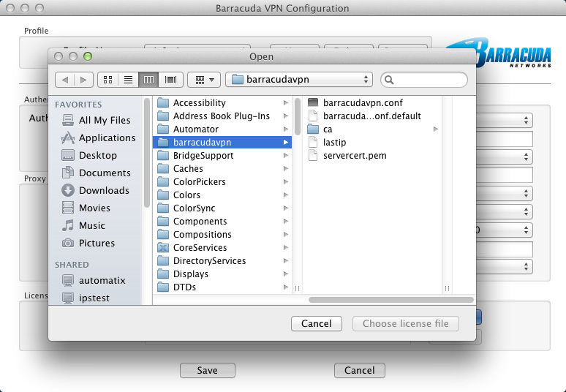Screen dimensions: 566x392
Task: Select Address Book Plug-Ins folder
Action: (x=222, y=116)
